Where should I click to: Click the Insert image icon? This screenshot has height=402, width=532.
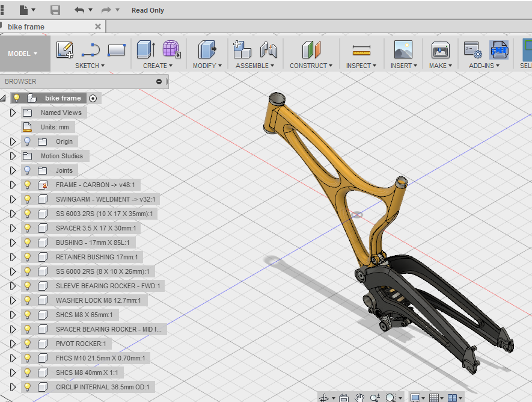tap(403, 49)
